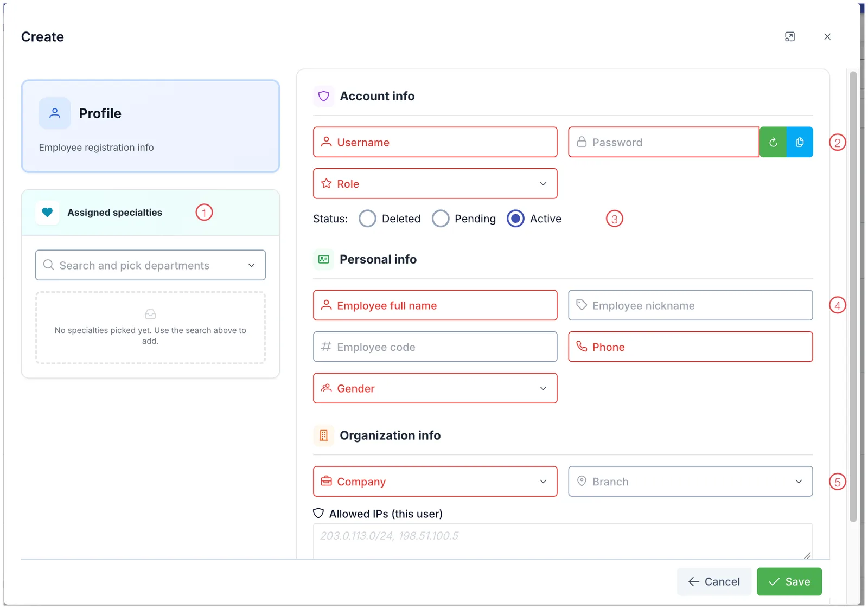Click the Save button
The image size is (868, 609).
tap(789, 581)
